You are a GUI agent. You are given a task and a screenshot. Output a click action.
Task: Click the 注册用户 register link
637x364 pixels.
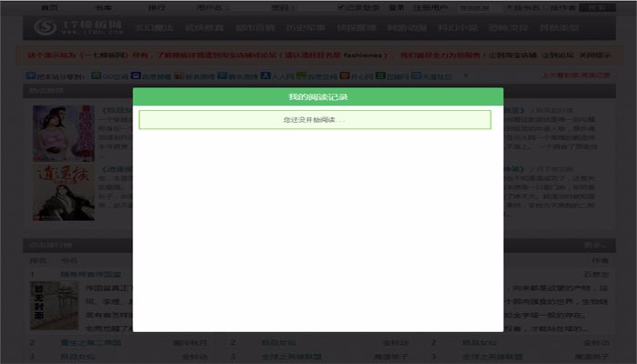pyautogui.click(x=430, y=7)
